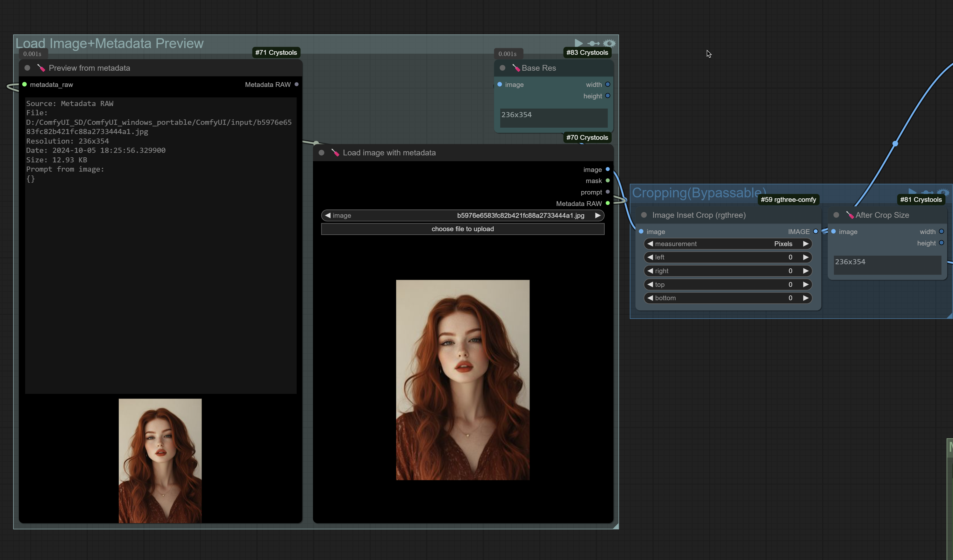
Task: Click the group queue play icon on Load Image+Metadata Preview
Action: [578, 43]
